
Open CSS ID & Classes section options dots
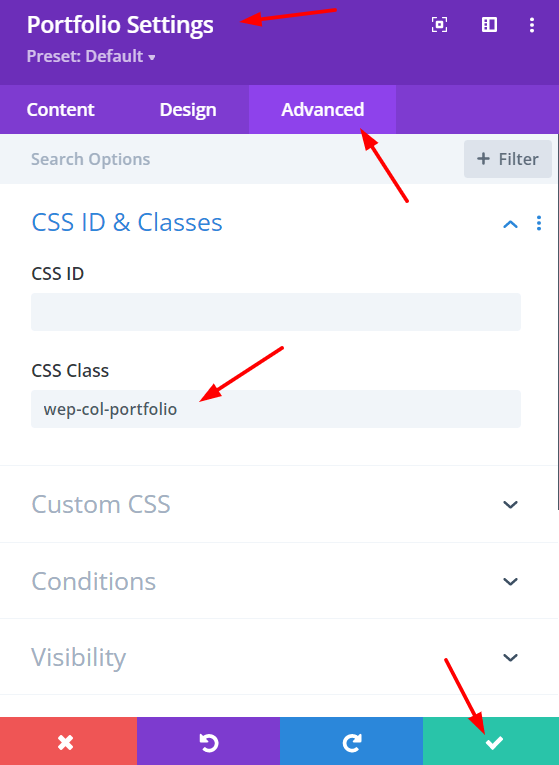click(x=539, y=223)
